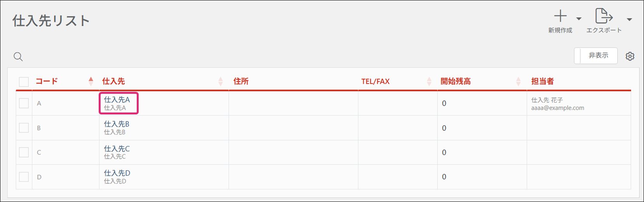
Task: Click the plus icon for 新規作成
Action: tap(560, 16)
